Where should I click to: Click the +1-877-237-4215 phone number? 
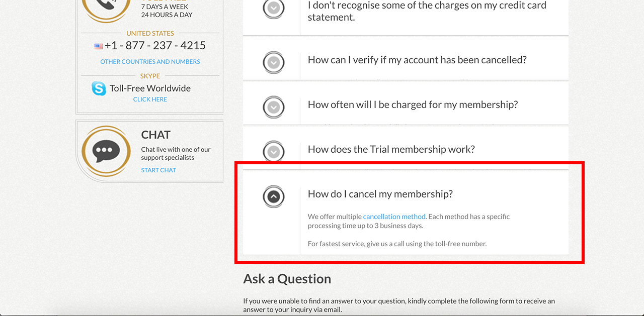tap(155, 46)
